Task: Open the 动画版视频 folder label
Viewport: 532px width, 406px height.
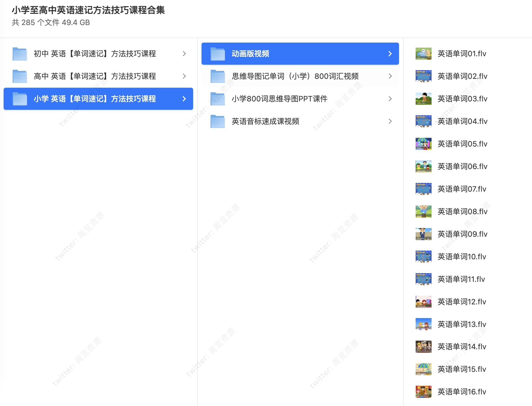Action: point(250,54)
